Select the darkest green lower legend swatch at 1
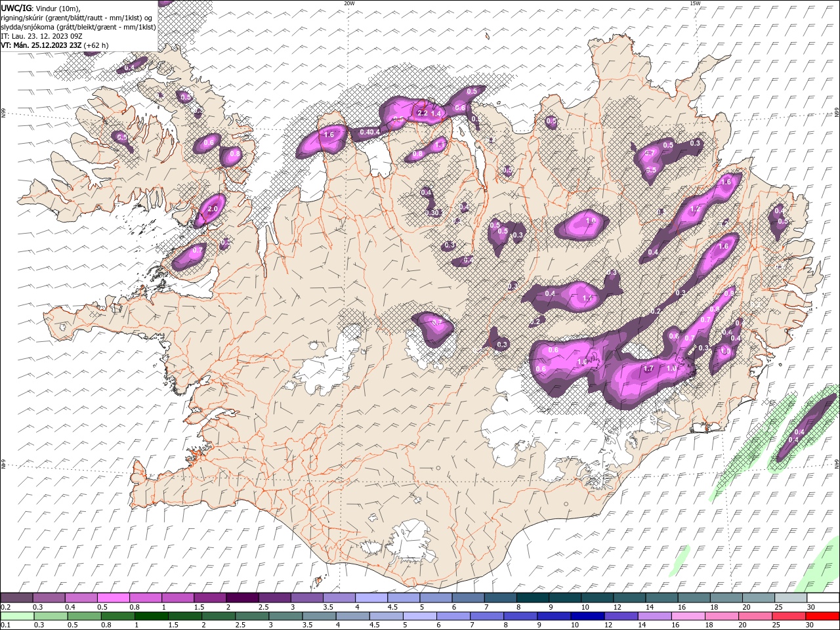This screenshot has width=840, height=630. [x=151, y=616]
